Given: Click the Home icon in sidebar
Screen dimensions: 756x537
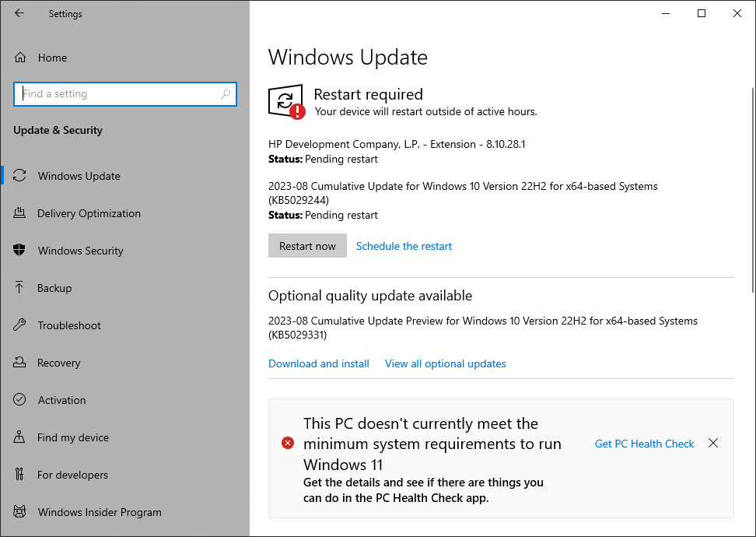Looking at the screenshot, I should click(x=20, y=58).
